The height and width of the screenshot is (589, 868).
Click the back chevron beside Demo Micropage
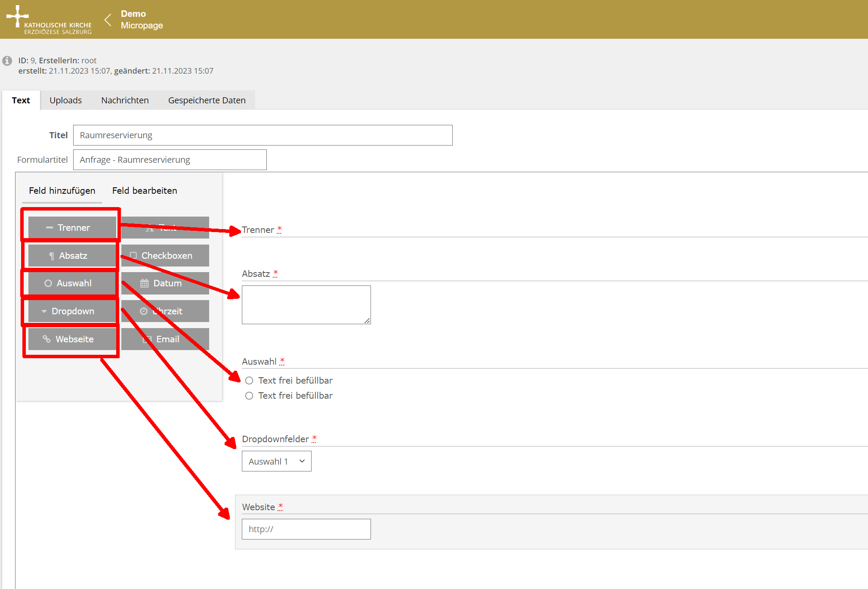pyautogui.click(x=108, y=20)
